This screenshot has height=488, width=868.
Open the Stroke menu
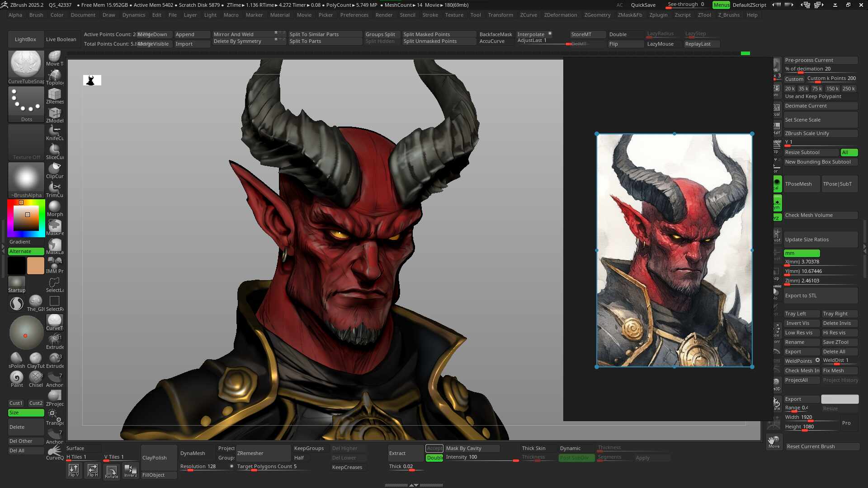[430, 15]
